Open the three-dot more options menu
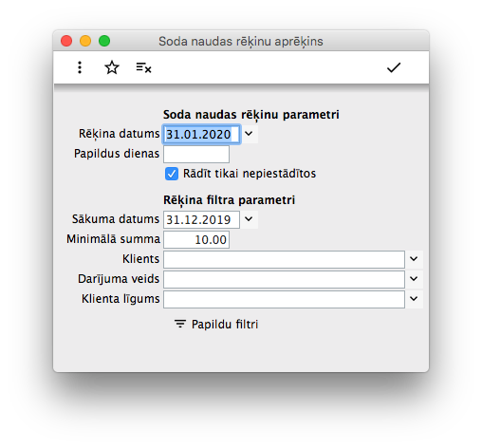This screenshot has width=482, height=448. 80,67
